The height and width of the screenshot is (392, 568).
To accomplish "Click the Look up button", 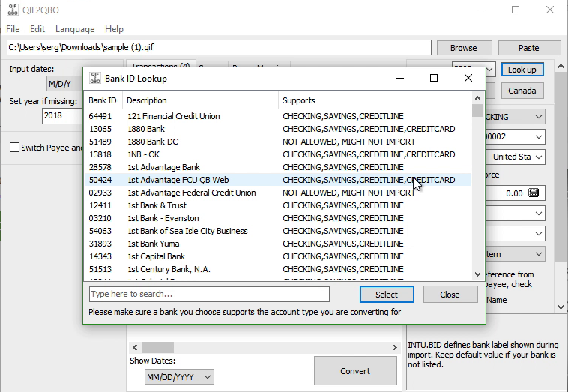I will coord(522,70).
